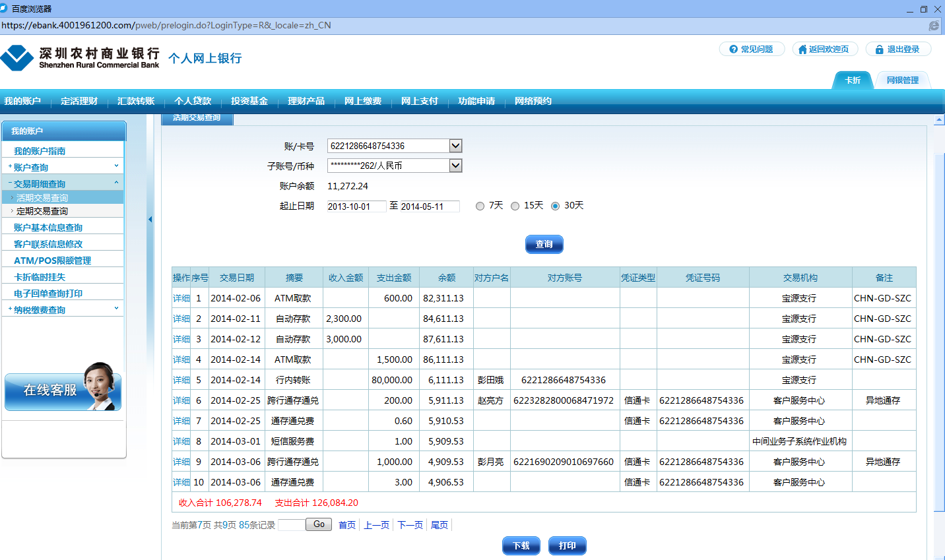This screenshot has width=945, height=560.
Task: Select the 30天 radio button
Action: click(556, 206)
